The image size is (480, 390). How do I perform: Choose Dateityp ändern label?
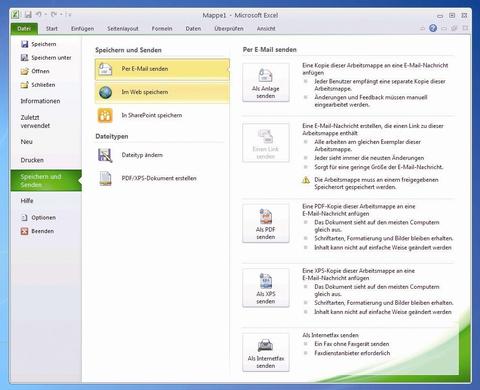142,155
